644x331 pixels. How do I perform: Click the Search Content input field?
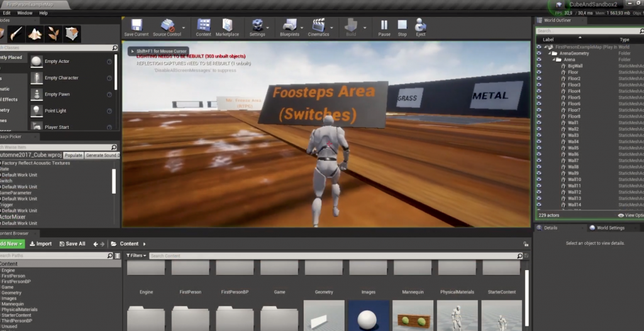coord(333,256)
